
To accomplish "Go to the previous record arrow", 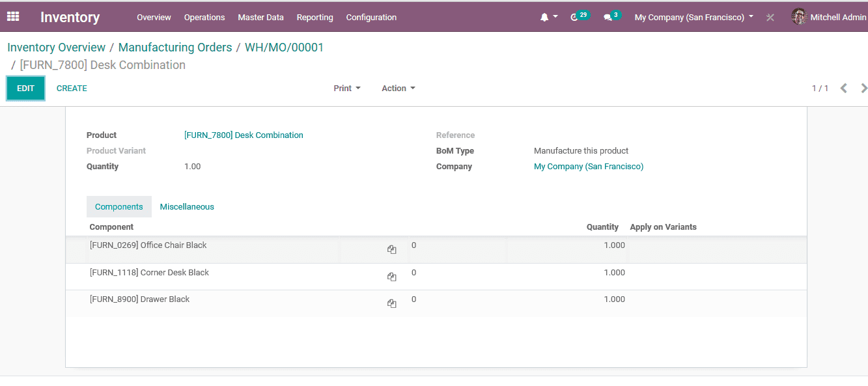I will click(x=844, y=88).
